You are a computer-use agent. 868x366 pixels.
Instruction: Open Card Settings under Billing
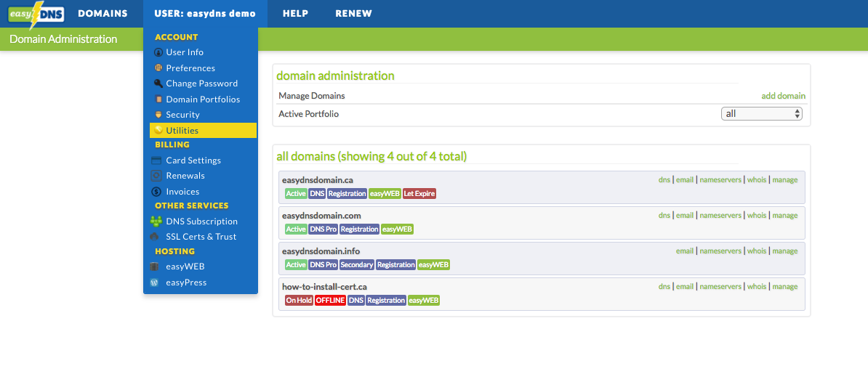point(193,160)
